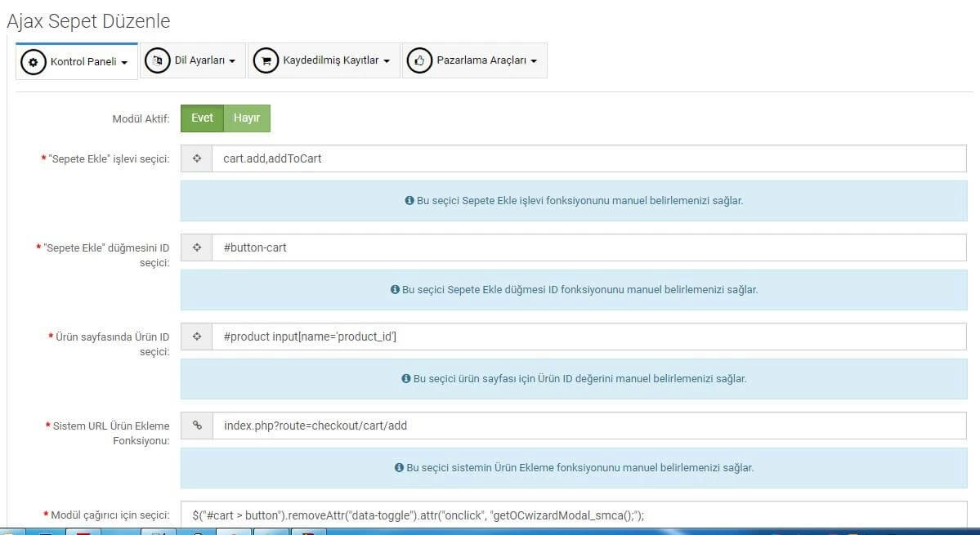Disable the module by clicking Hayır

coord(247,118)
